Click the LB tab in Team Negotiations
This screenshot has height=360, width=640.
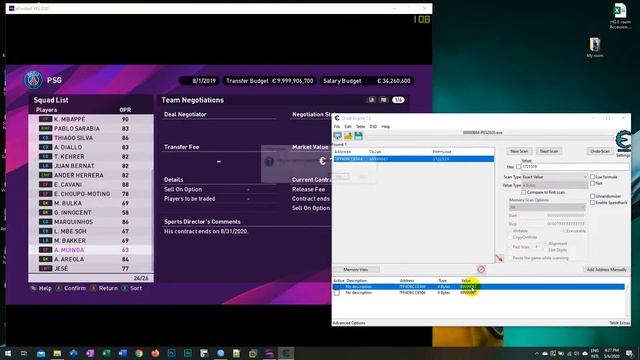coord(371,100)
